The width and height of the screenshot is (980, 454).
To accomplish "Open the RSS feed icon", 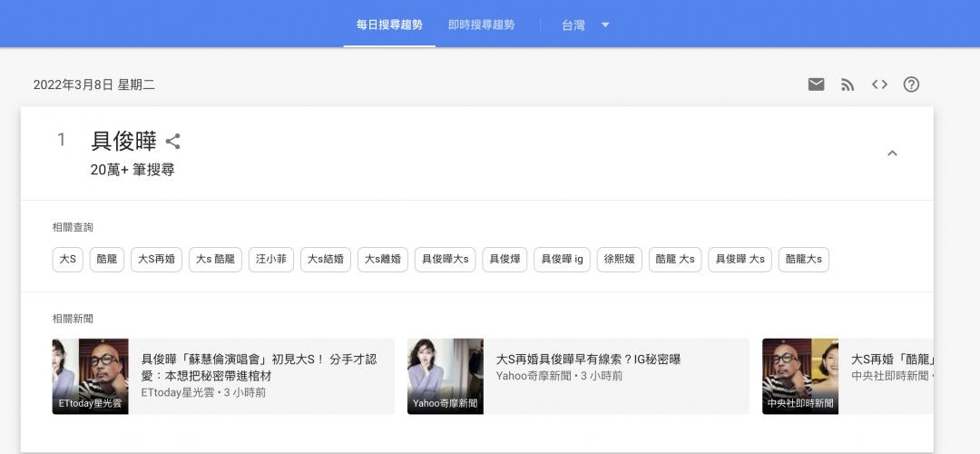I will [x=848, y=84].
